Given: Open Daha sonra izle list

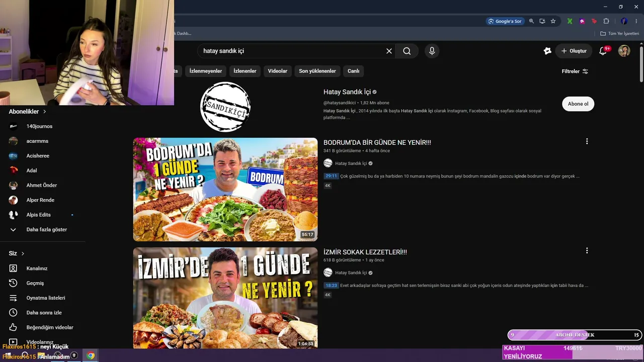Looking at the screenshot, I should click(x=43, y=313).
